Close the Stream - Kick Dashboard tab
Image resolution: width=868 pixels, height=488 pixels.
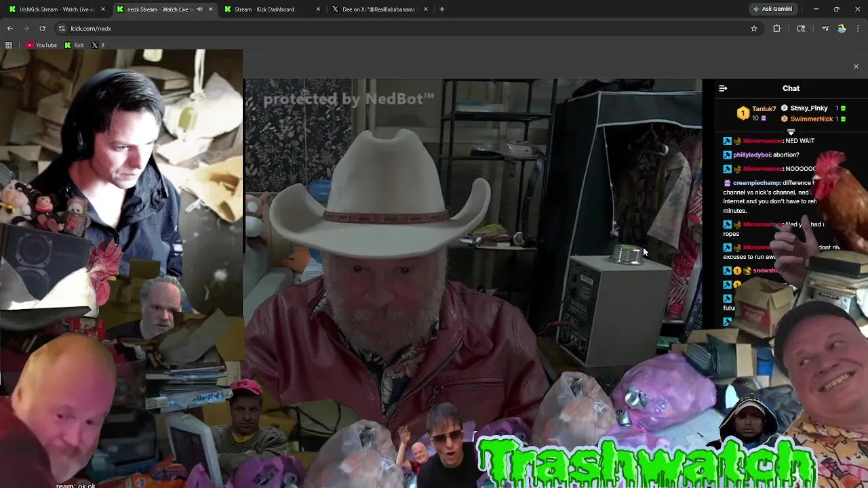[318, 9]
